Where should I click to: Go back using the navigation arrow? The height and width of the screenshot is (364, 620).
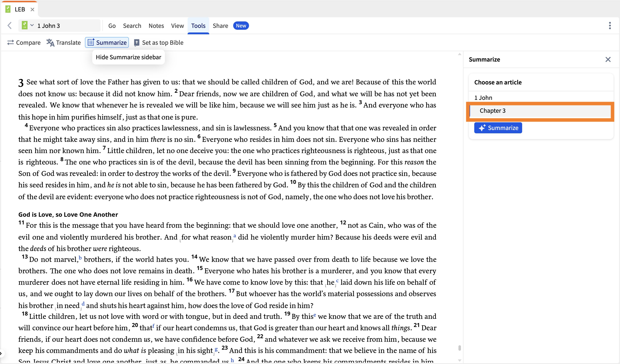click(x=10, y=25)
